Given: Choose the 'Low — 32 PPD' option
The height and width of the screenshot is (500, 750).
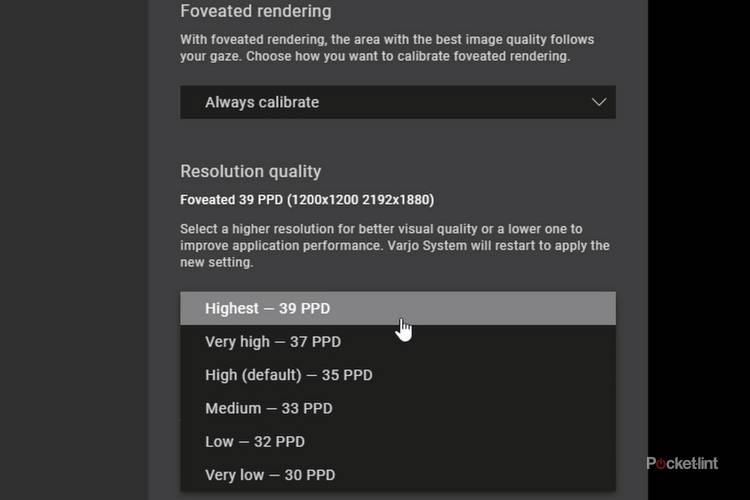Looking at the screenshot, I should click(254, 441).
